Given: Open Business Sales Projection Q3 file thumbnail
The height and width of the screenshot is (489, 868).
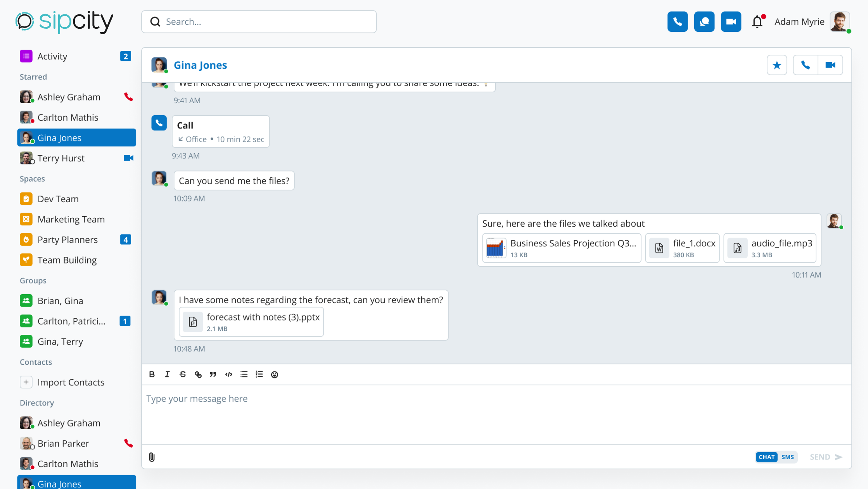Looking at the screenshot, I should 496,248.
